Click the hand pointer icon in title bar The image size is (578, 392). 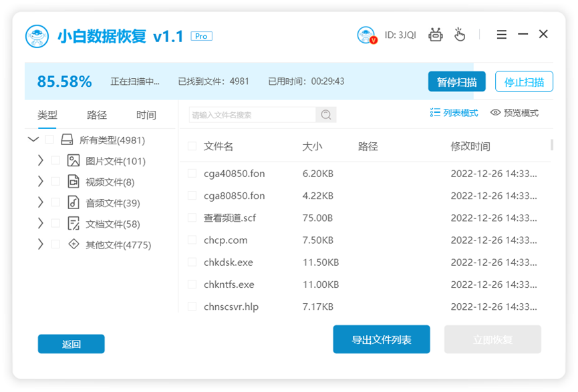460,35
